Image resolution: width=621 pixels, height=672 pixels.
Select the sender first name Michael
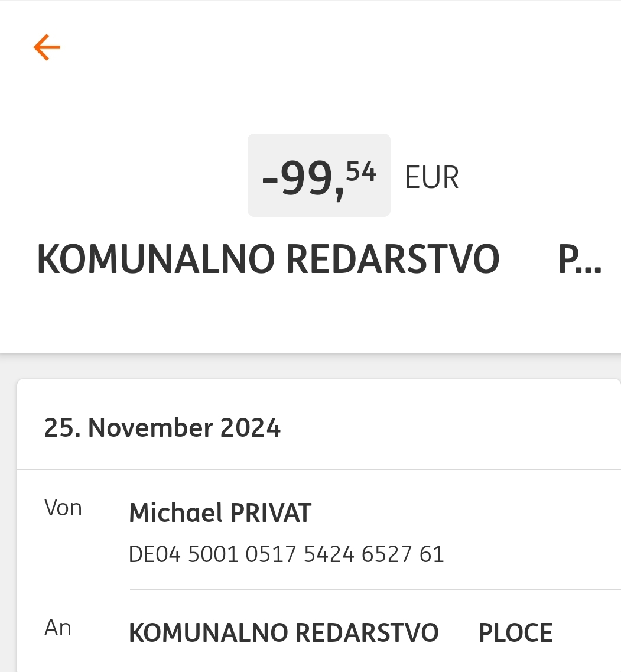click(x=175, y=513)
